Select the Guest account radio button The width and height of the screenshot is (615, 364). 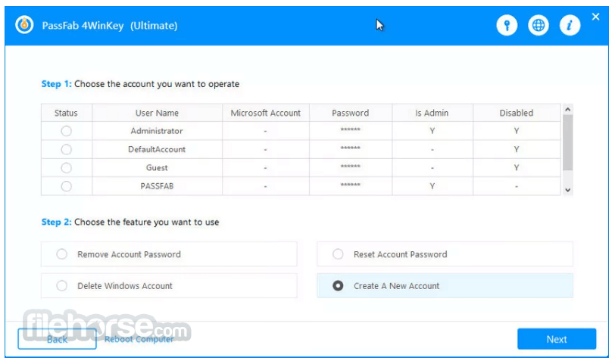tap(67, 168)
